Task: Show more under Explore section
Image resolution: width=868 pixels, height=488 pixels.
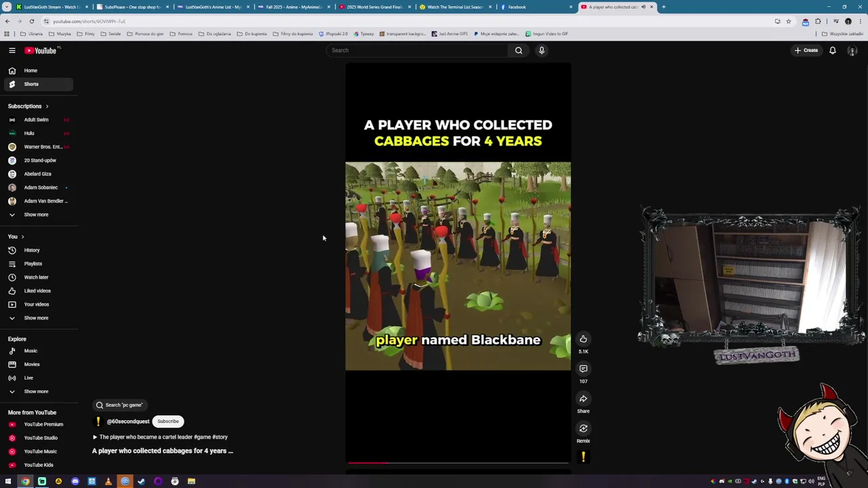Action: tap(38, 392)
